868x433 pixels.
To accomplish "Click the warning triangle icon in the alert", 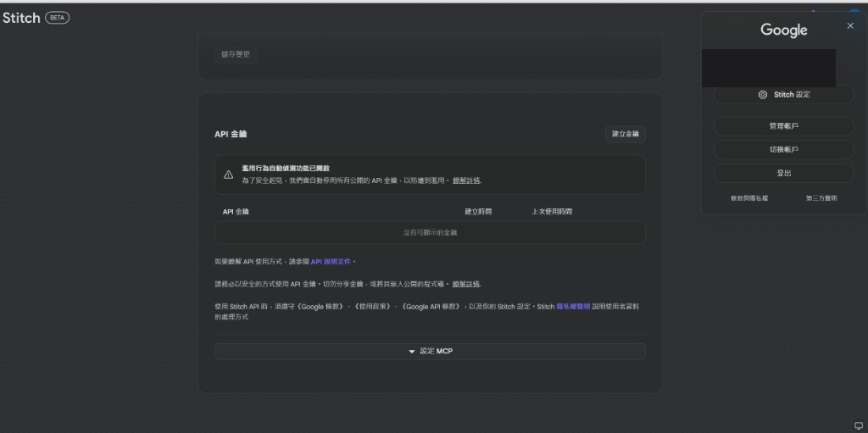I will [228, 175].
